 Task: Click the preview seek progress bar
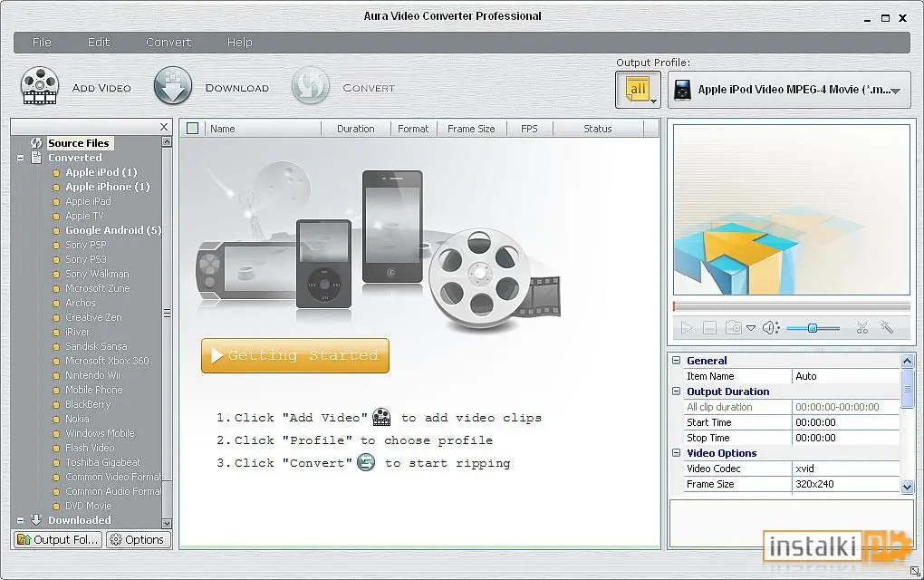pos(792,306)
